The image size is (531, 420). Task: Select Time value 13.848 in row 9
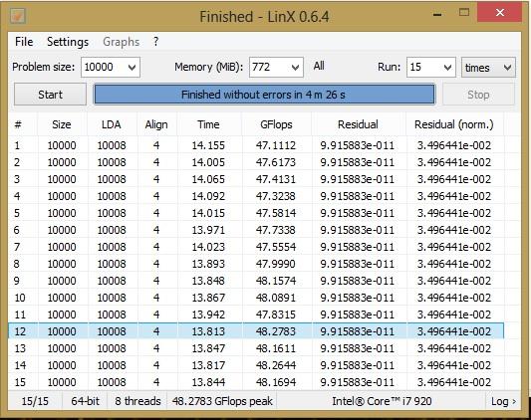click(x=208, y=281)
